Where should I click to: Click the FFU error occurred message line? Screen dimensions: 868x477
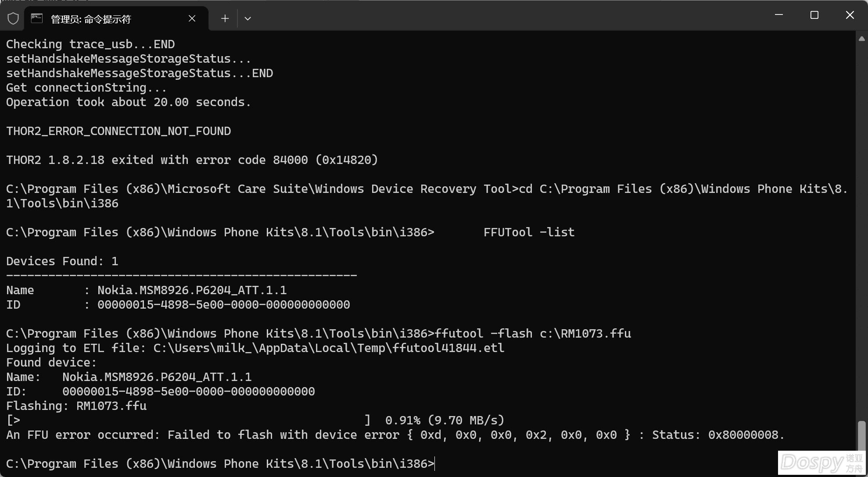point(395,435)
